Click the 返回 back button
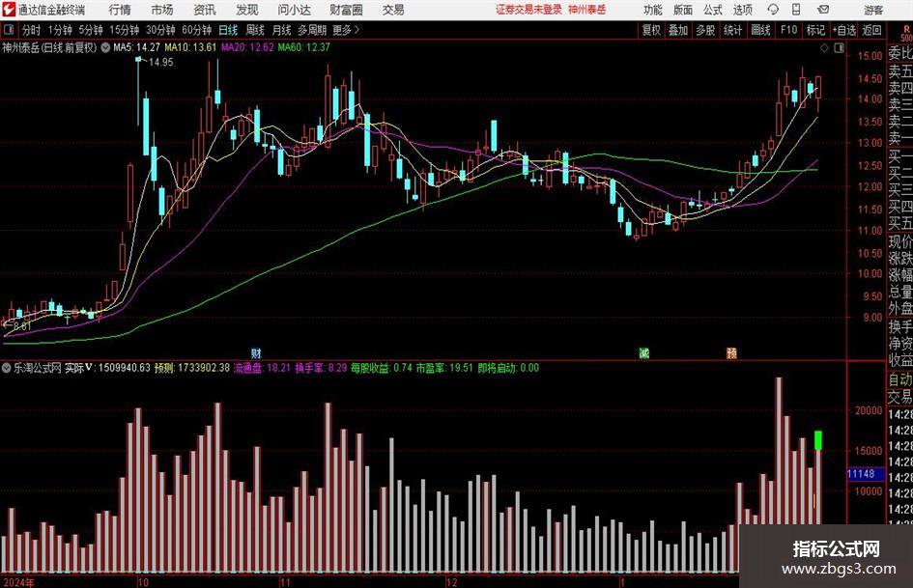Screen dimensions: 913x588 click(871, 30)
